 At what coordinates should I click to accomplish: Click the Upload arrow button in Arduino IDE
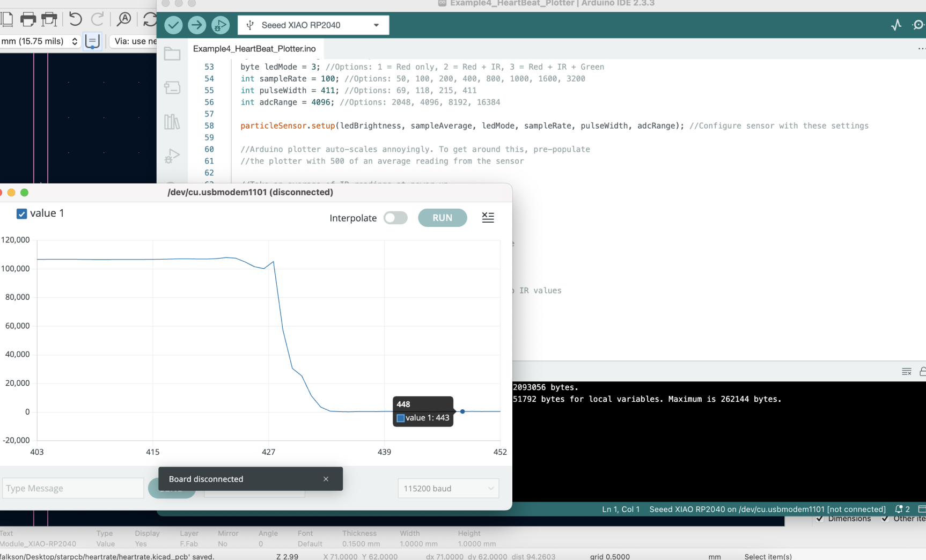click(x=197, y=25)
